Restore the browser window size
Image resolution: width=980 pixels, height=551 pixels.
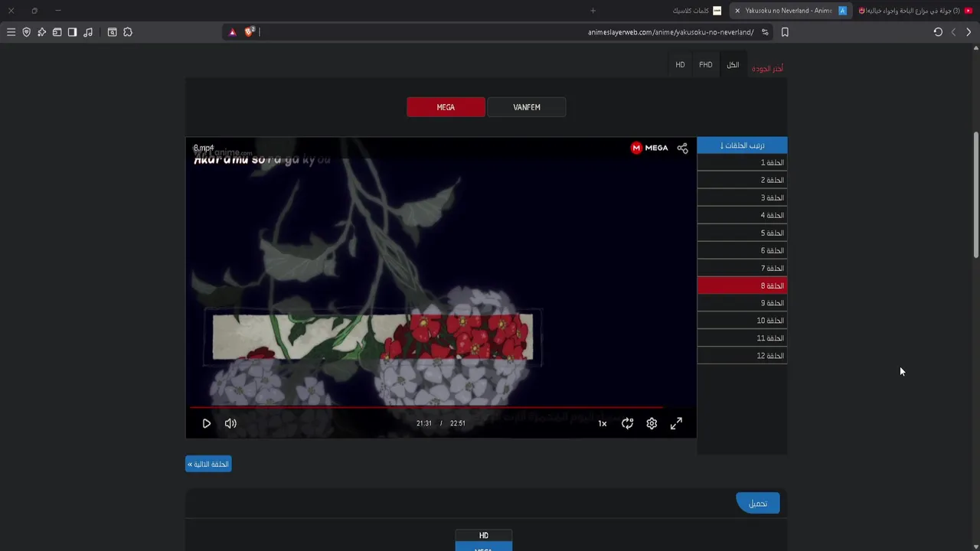pos(34,11)
